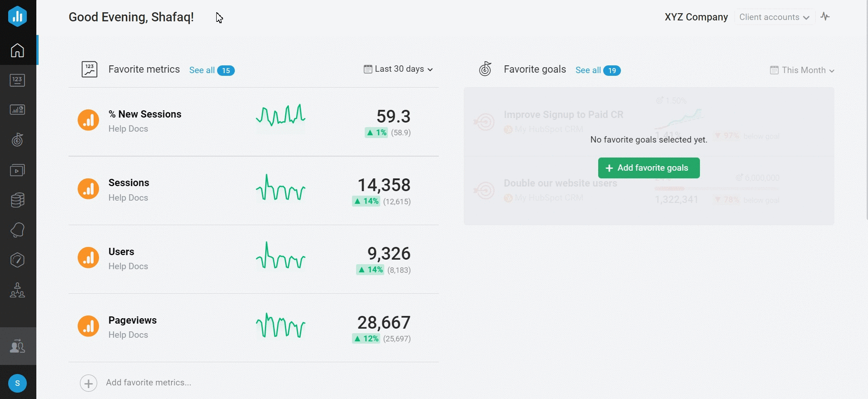Select the Sessions metric row
868x399 pixels.
[x=129, y=183]
